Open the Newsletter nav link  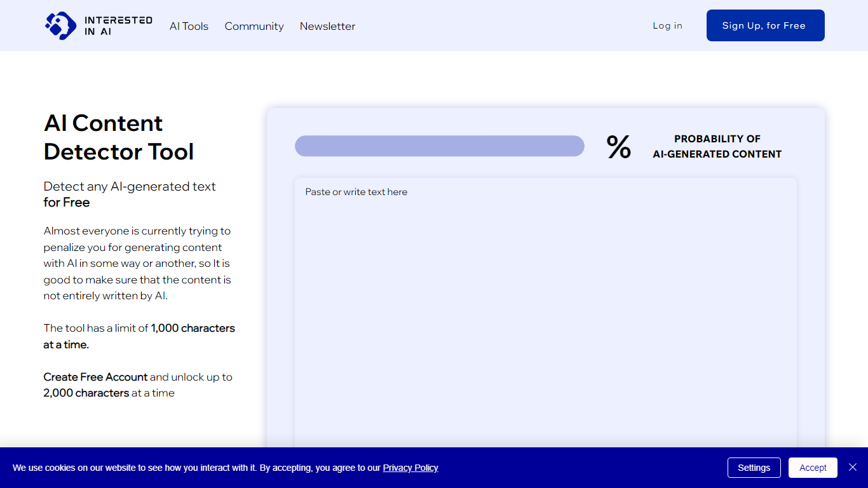[x=327, y=26]
